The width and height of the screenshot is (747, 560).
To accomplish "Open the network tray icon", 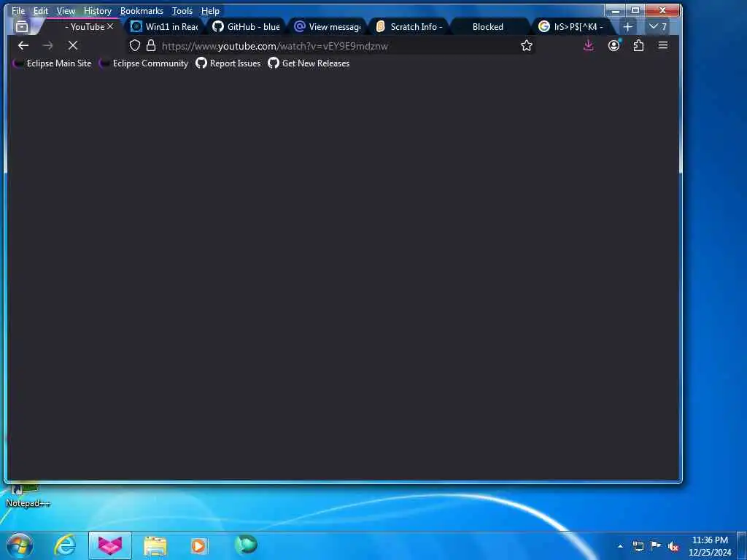I will click(638, 546).
